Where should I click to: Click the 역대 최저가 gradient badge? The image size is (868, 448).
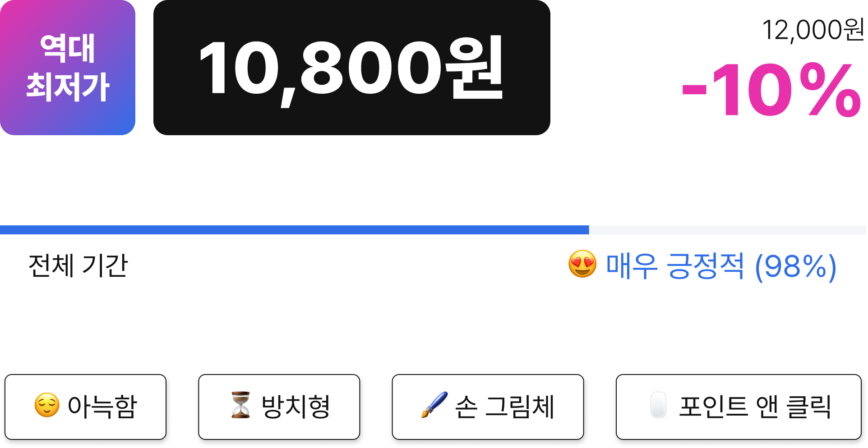click(68, 68)
